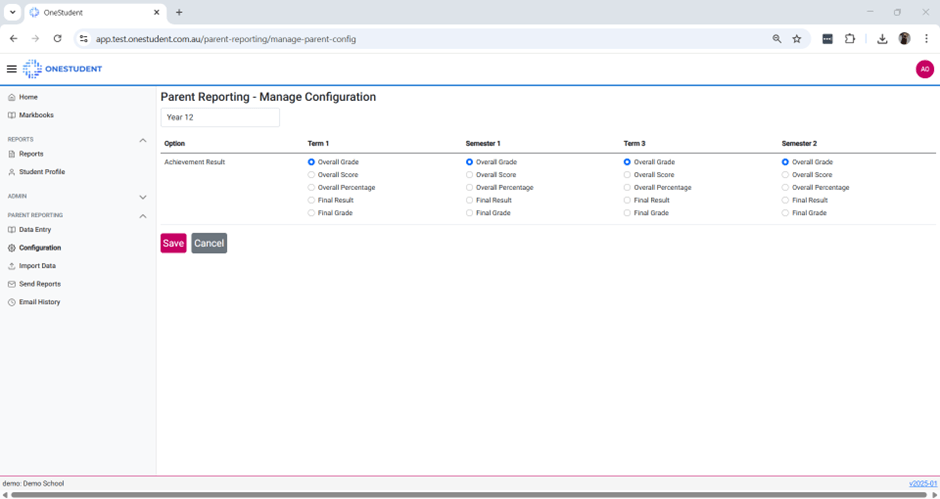The width and height of the screenshot is (940, 499).
Task: Open the AO user avatar menu
Action: coord(924,69)
